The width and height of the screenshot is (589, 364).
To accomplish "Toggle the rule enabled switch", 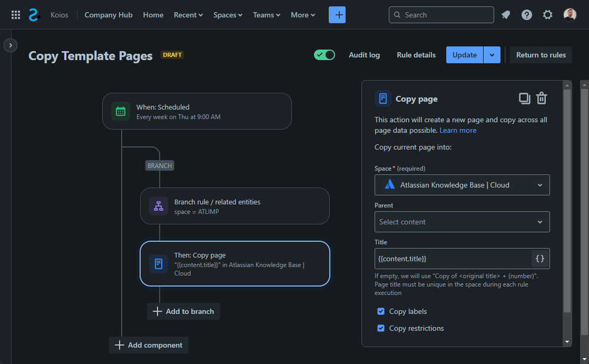I will [324, 55].
